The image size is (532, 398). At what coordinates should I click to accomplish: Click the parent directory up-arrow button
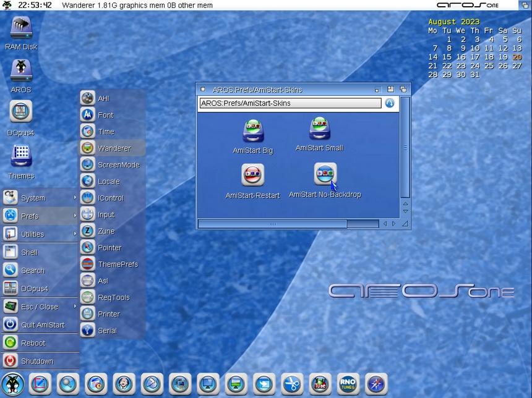[390, 103]
